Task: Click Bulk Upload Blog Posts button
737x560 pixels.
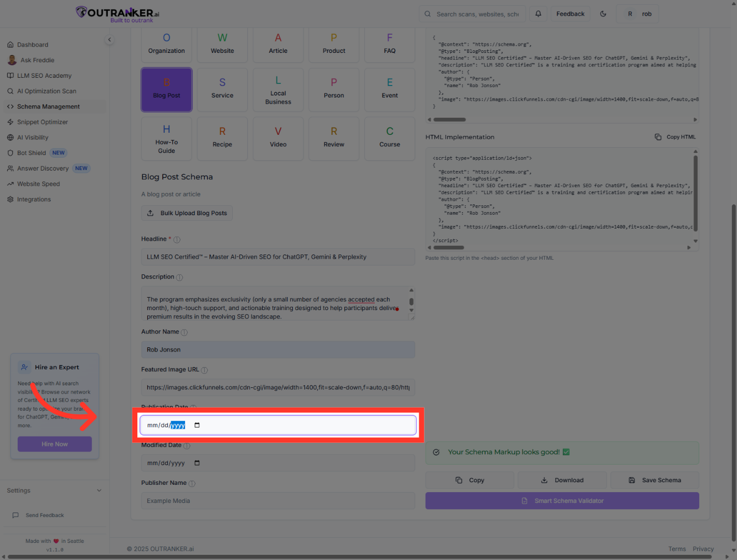Action: coord(187,213)
